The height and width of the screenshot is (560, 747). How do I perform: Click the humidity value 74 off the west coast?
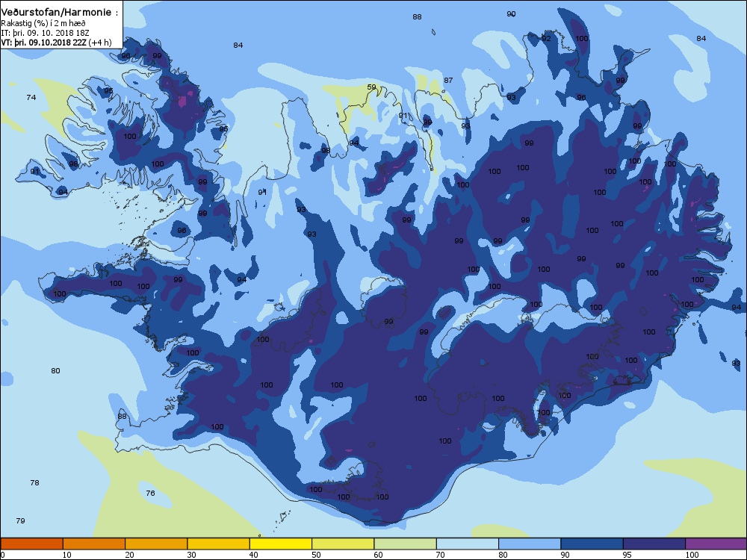(31, 98)
